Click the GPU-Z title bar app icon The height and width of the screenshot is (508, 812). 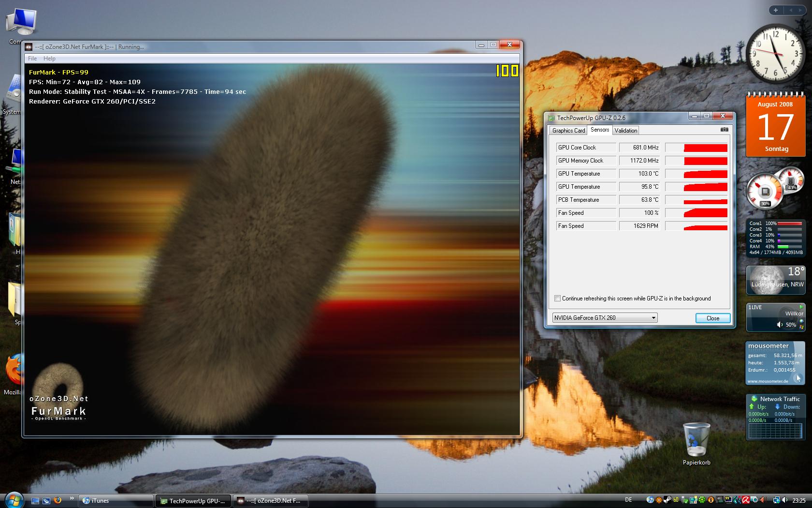pyautogui.click(x=551, y=118)
